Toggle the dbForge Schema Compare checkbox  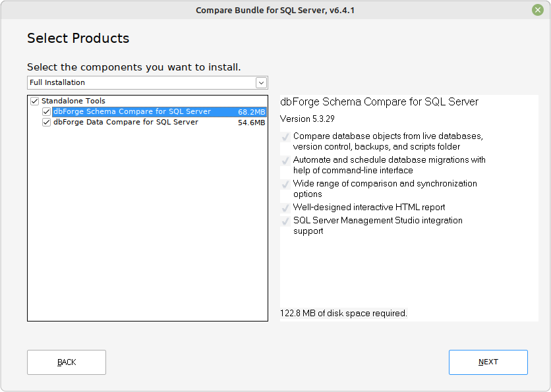pos(46,112)
